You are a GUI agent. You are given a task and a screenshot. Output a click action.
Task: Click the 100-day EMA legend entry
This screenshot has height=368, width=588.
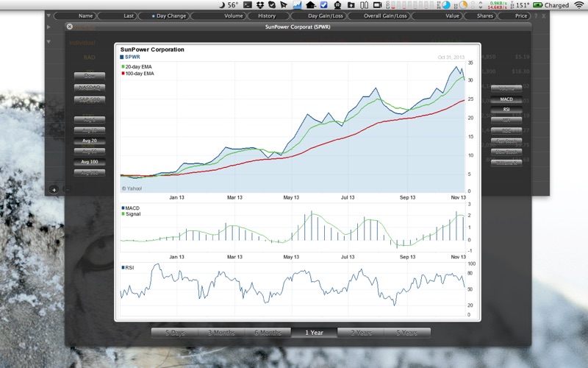click(137, 74)
